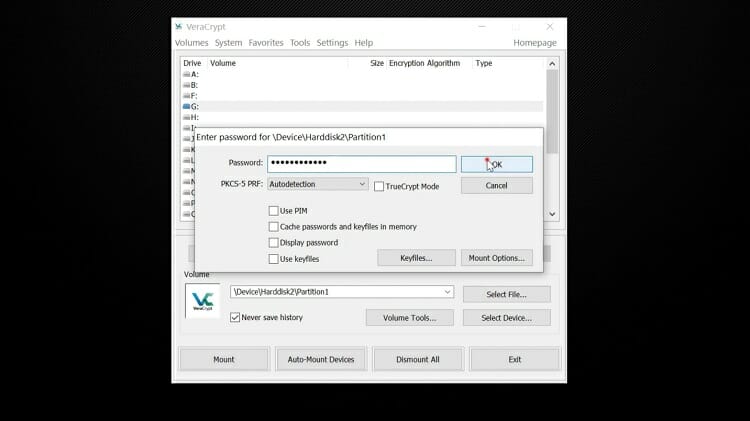This screenshot has width=750, height=421.
Task: Click the VeraCrypt title bar app icon
Action: [179, 26]
